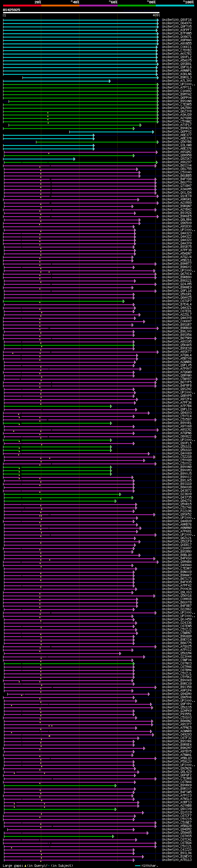Click the orange ~40% identity legend segment
Image resolution: width=197 pixels, height=868 pixels.
(x=60, y=6)
